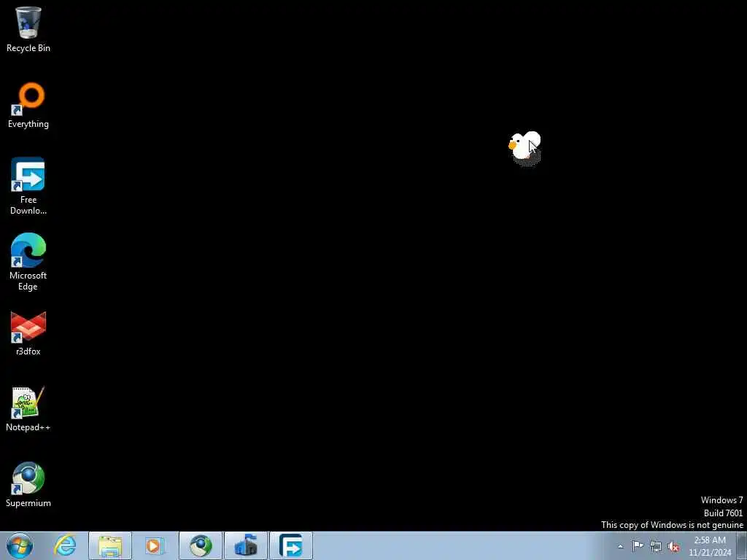747x560 pixels.
Task: Open the clock showing 2:58 AM
Action: pyautogui.click(x=709, y=546)
